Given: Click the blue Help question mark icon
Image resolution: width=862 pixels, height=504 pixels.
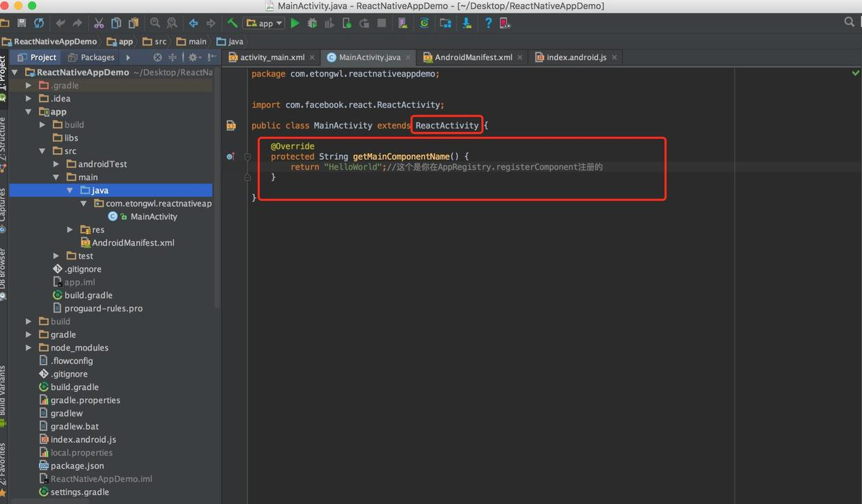Looking at the screenshot, I should click(x=488, y=23).
